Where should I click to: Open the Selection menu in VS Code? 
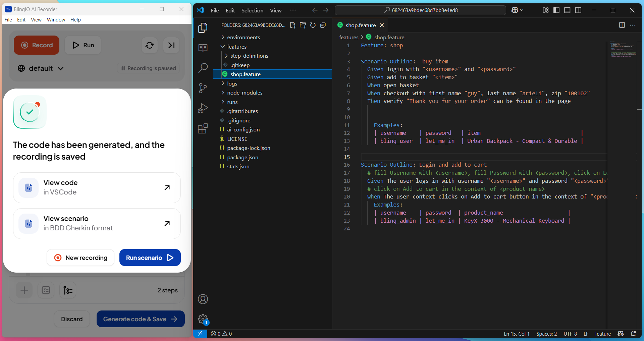pos(252,10)
